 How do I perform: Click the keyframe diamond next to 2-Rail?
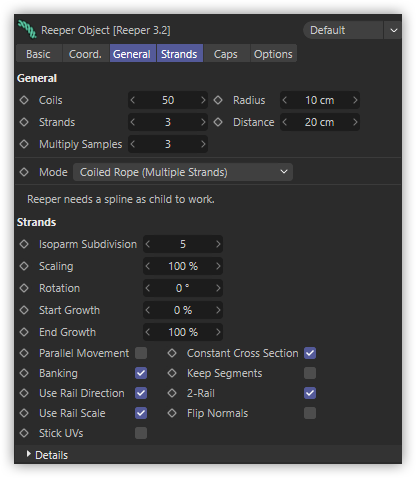coord(172,393)
